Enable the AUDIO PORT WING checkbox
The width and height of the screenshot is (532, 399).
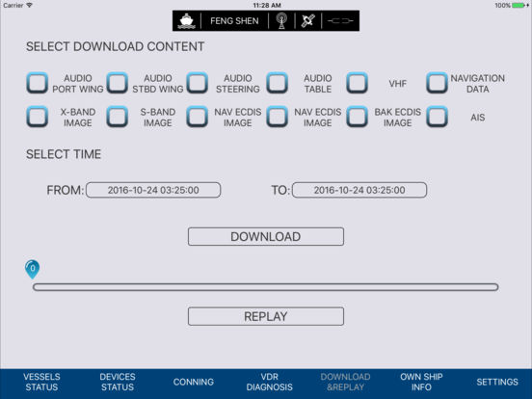pos(38,83)
